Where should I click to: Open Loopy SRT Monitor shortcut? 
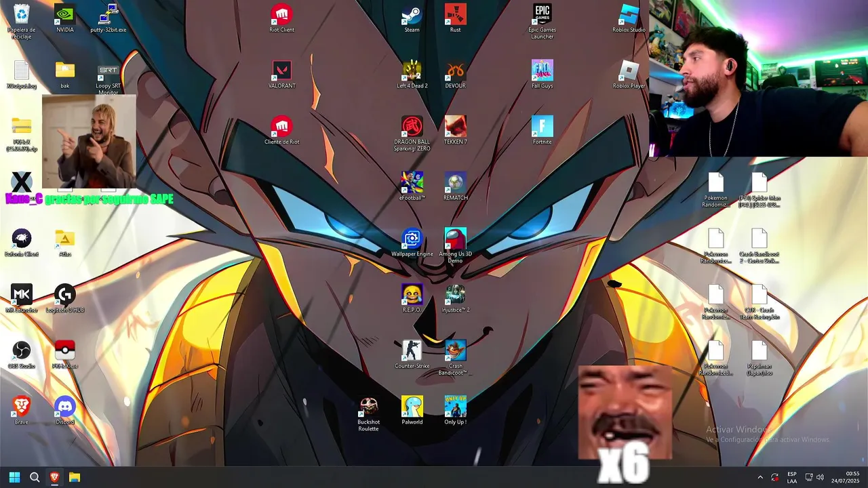(108, 78)
